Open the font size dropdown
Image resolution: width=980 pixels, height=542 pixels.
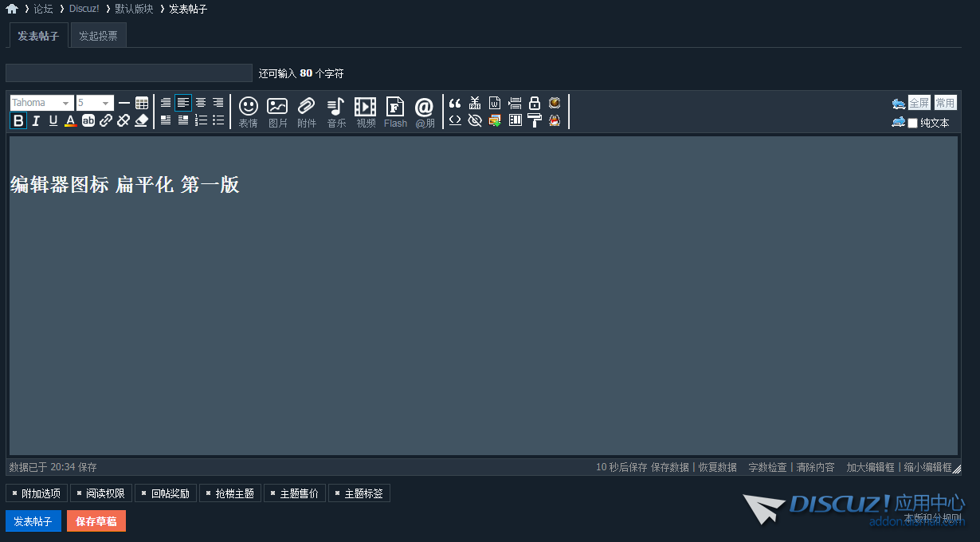94,102
